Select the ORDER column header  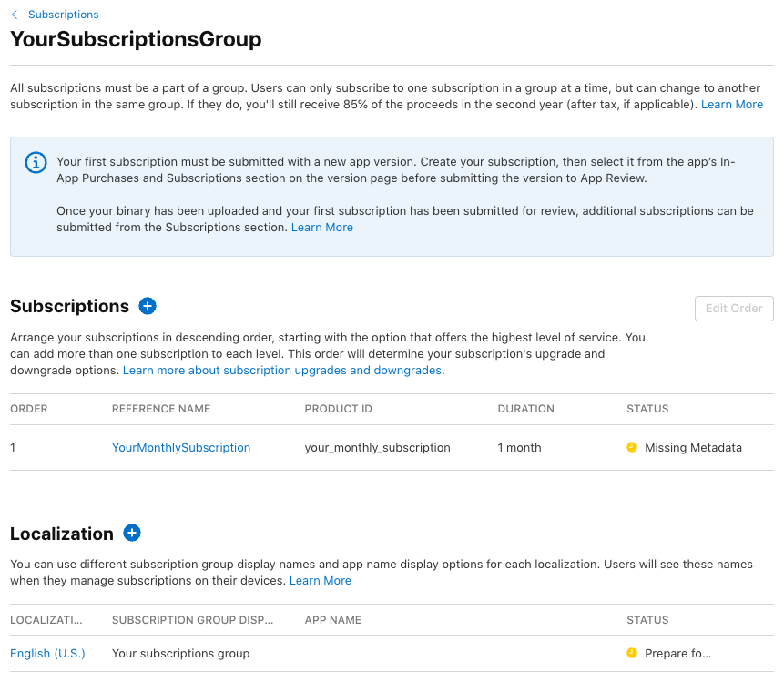(x=28, y=409)
